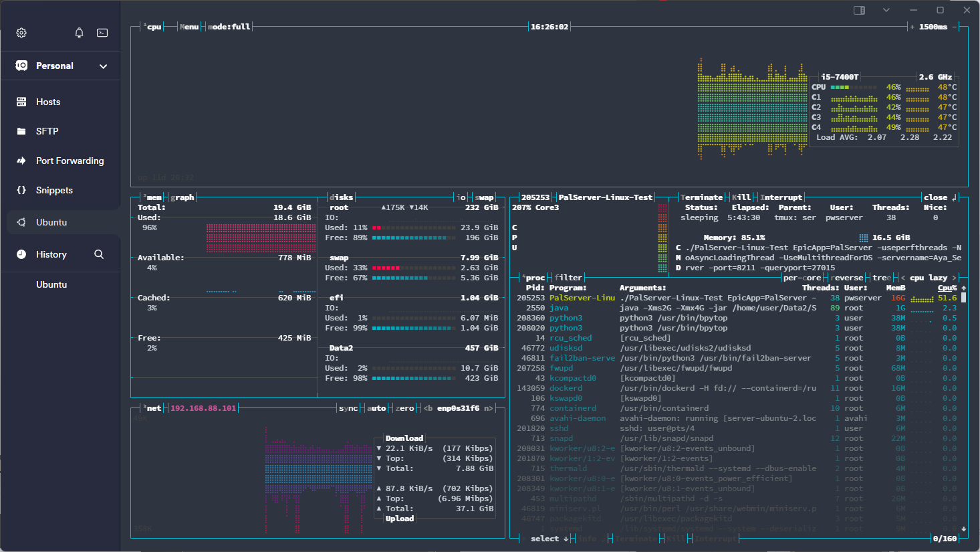This screenshot has height=552, width=980.
Task: Click the 16:26:02 clock
Action: tap(549, 27)
